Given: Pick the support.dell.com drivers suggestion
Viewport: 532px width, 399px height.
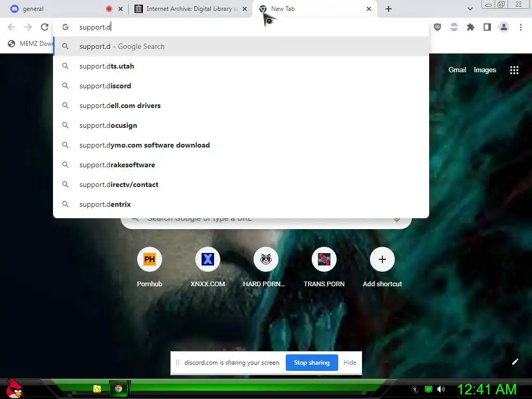Looking at the screenshot, I should pyautogui.click(x=241, y=105).
